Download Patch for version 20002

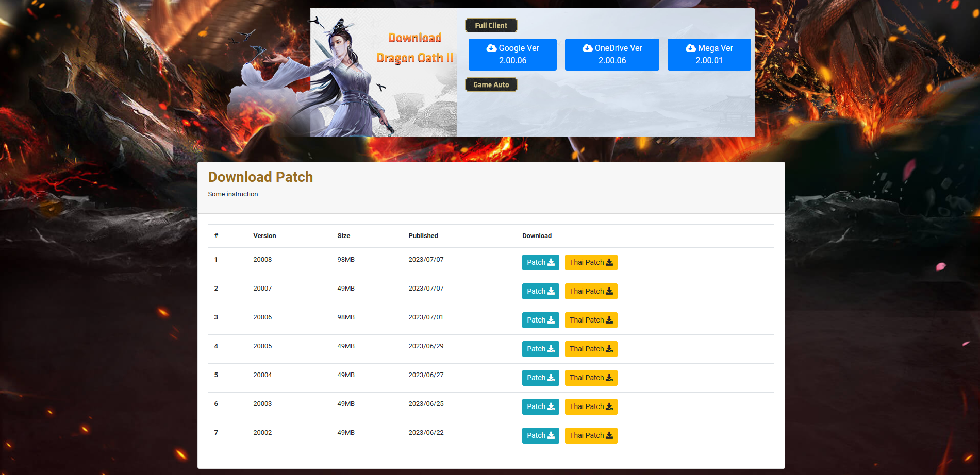[540, 435]
